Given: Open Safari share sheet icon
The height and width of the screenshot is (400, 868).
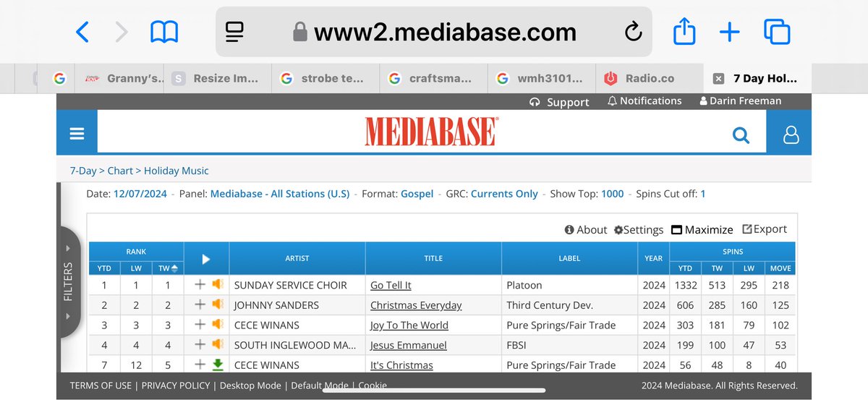Looking at the screenshot, I should pyautogui.click(x=684, y=31).
